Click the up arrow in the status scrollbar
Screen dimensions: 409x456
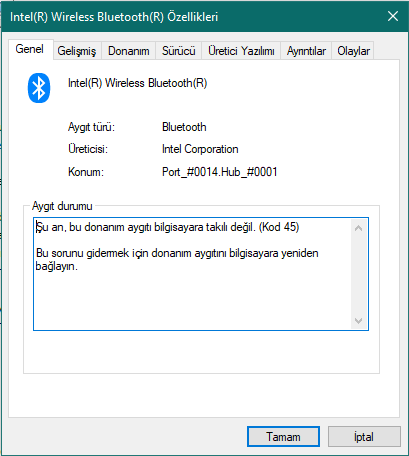pyautogui.click(x=359, y=228)
